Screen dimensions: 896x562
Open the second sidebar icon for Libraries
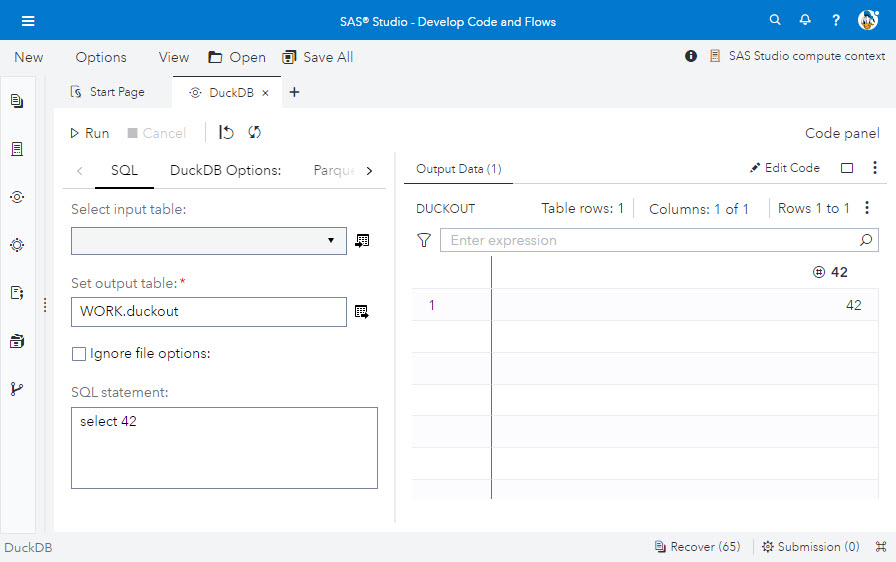[x=17, y=149]
